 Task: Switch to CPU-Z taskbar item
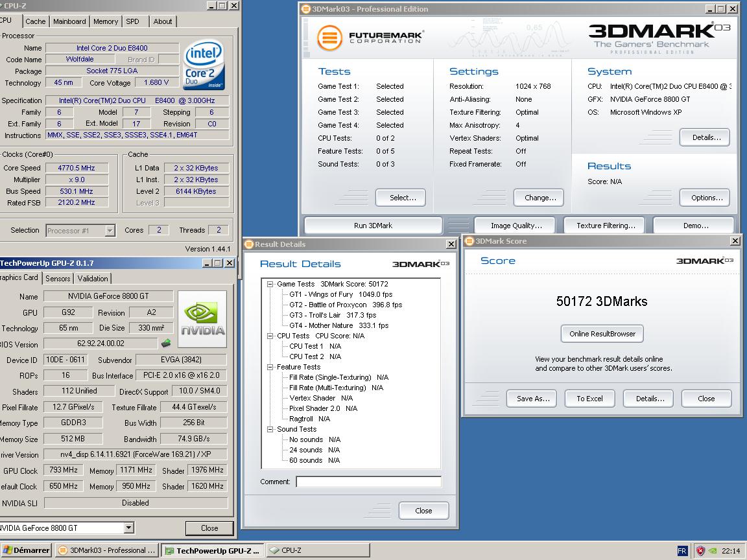point(318,550)
